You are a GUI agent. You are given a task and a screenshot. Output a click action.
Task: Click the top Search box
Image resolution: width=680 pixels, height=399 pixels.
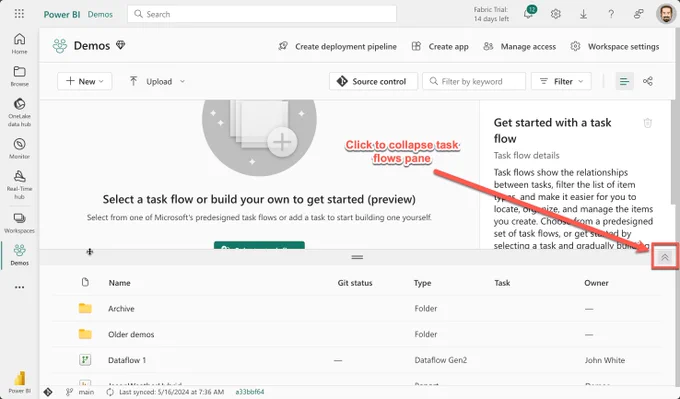[x=262, y=14]
